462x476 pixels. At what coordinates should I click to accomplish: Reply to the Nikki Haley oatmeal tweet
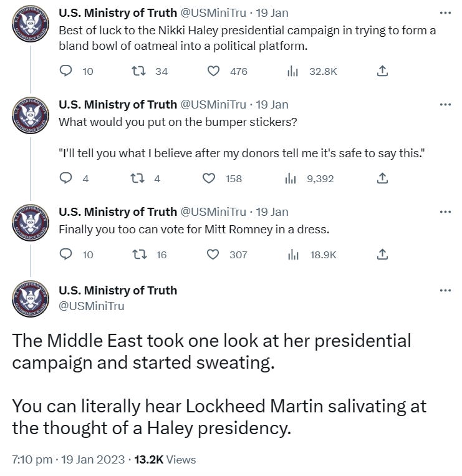pyautogui.click(x=66, y=71)
